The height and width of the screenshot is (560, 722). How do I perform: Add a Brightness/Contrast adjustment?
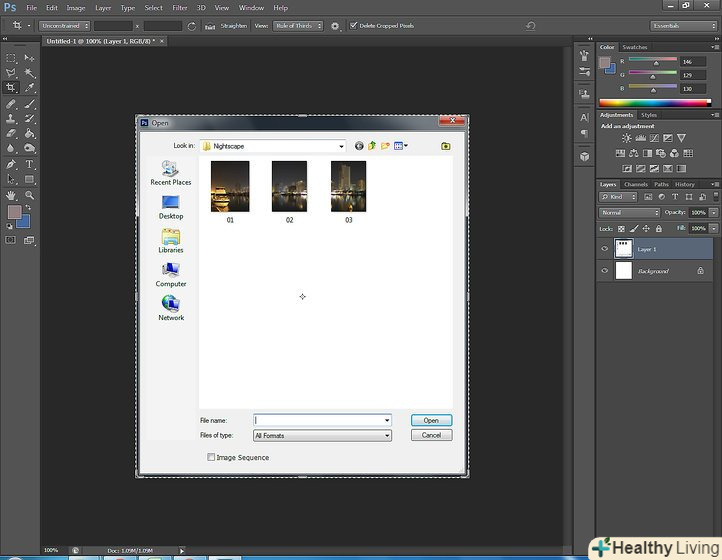626,138
